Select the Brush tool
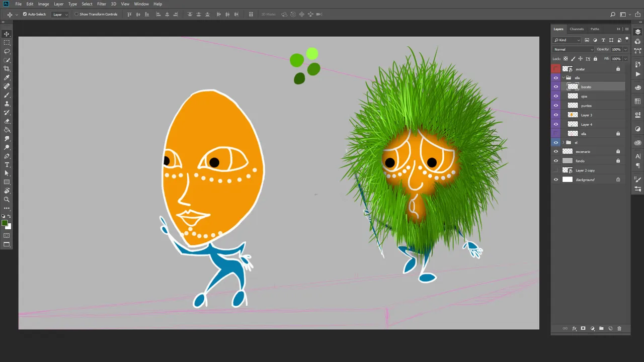The image size is (644, 362). (7, 95)
